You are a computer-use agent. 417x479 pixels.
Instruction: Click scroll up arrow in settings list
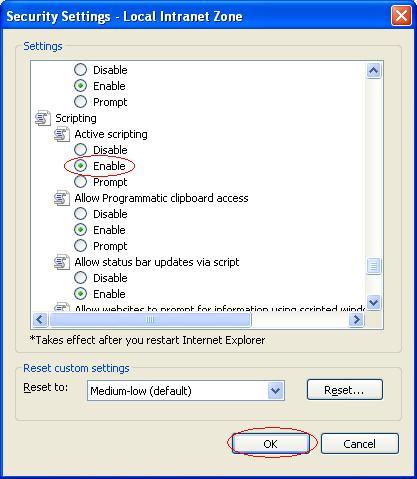click(x=373, y=70)
